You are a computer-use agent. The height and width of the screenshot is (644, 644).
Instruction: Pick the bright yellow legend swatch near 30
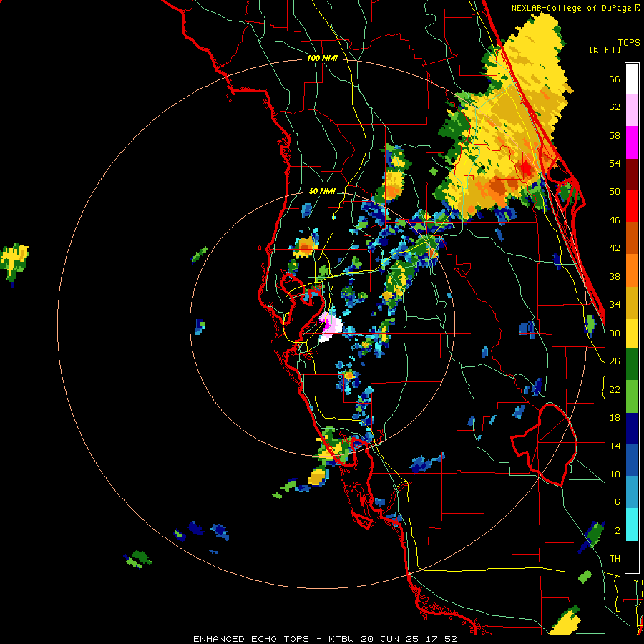point(632,333)
